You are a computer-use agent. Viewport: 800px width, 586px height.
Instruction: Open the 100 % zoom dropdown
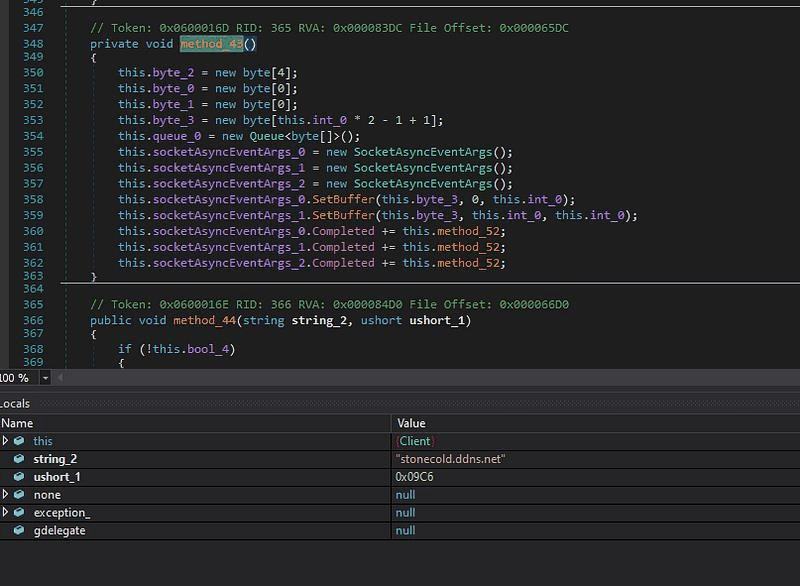coord(45,378)
